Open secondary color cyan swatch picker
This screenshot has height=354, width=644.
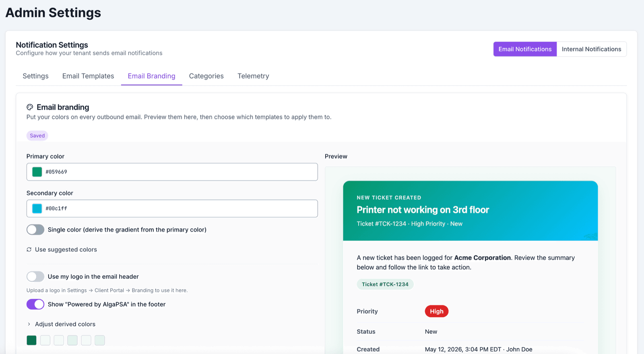[37, 209]
